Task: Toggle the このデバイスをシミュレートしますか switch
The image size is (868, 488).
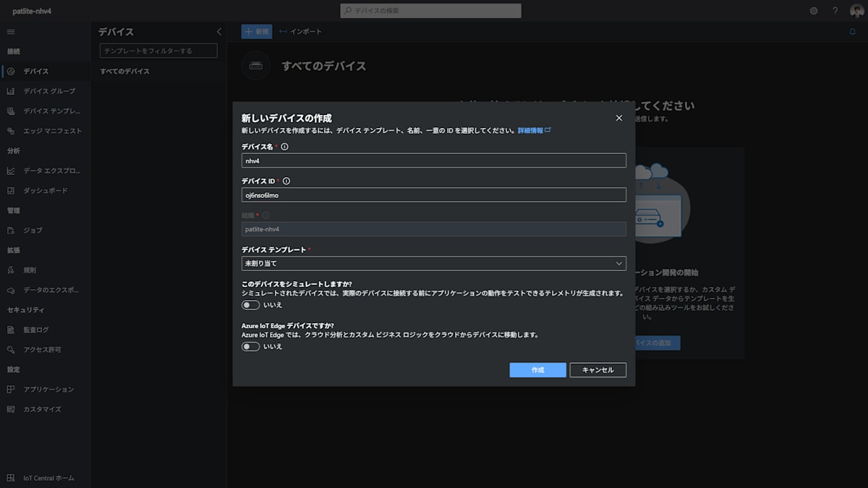Action: click(x=250, y=305)
